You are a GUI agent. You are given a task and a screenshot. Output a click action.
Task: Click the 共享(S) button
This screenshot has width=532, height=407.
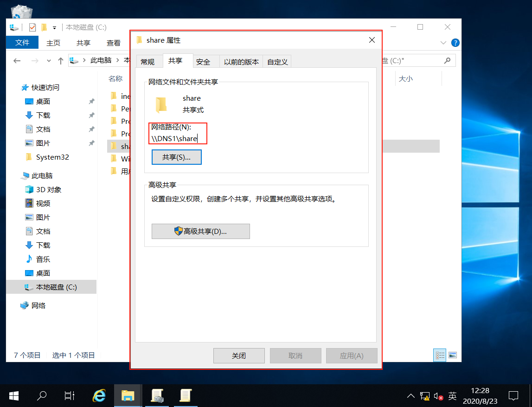(176, 157)
